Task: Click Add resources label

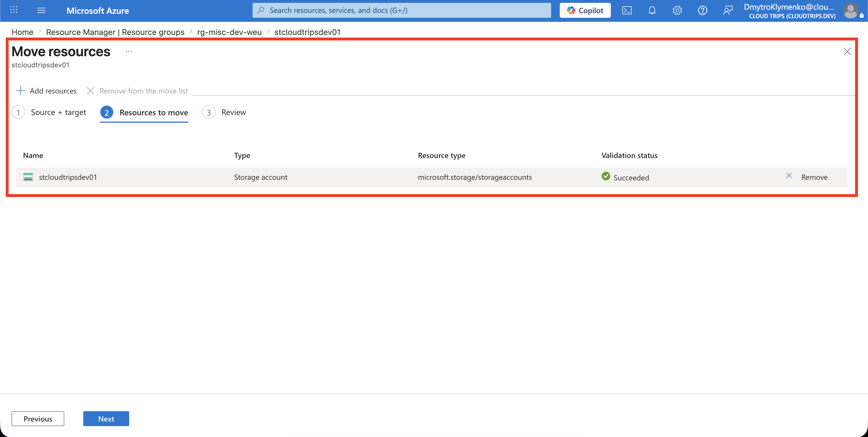Action: click(x=53, y=91)
